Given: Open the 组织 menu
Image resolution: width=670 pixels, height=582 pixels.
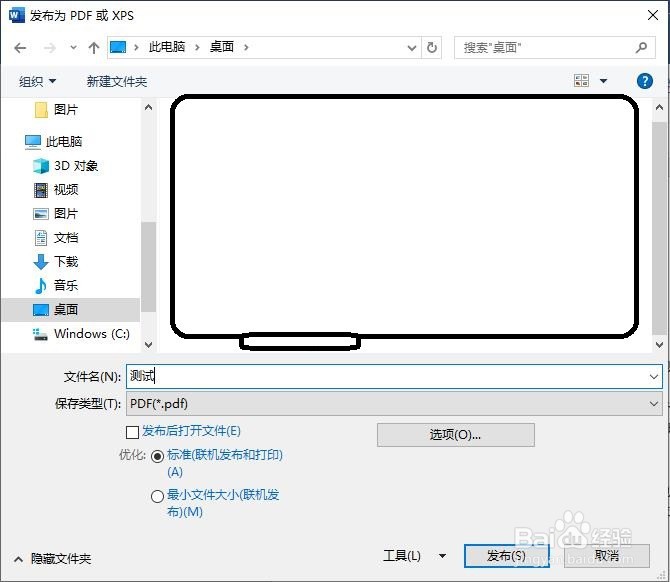Looking at the screenshot, I should coord(37,81).
